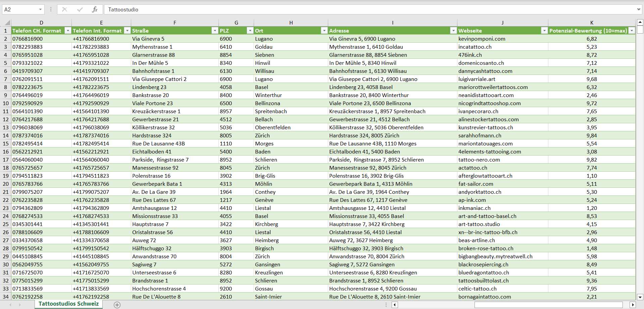Select the rating cell 1,10

click(592, 176)
